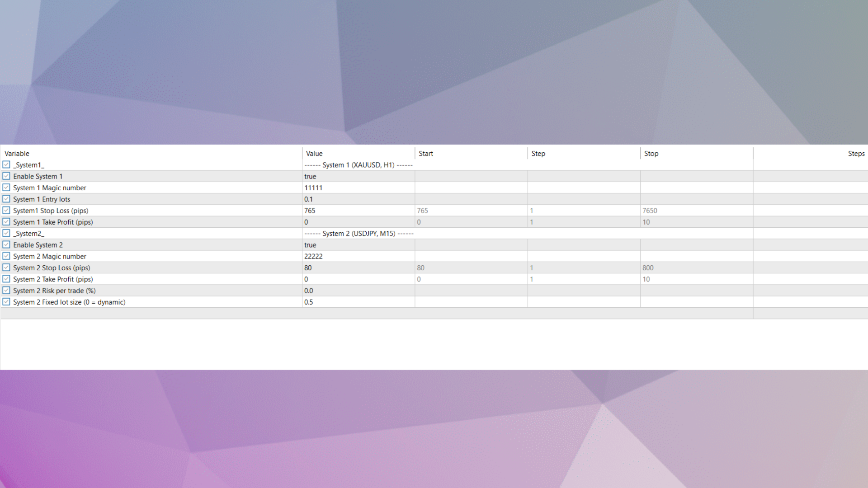The image size is (868, 488).
Task: Toggle the System 2 Fixed lot size checkbox
Action: pos(6,302)
